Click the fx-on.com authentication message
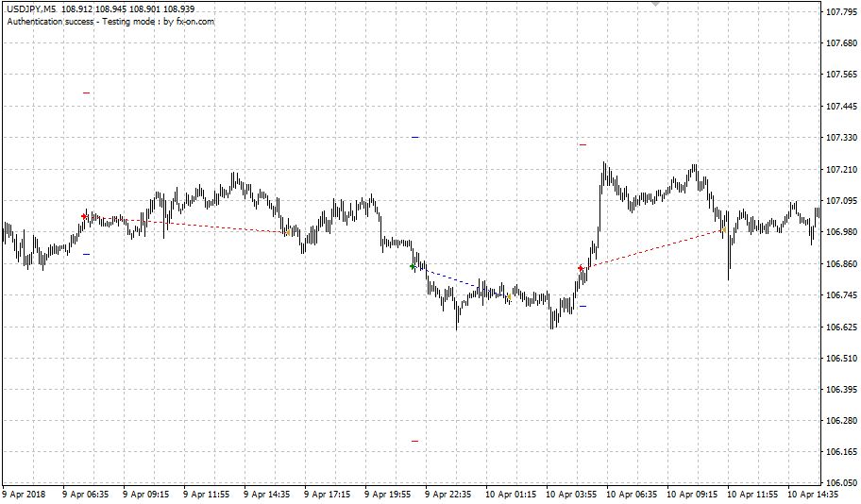Screen dimensions: 861x504 click(x=110, y=22)
